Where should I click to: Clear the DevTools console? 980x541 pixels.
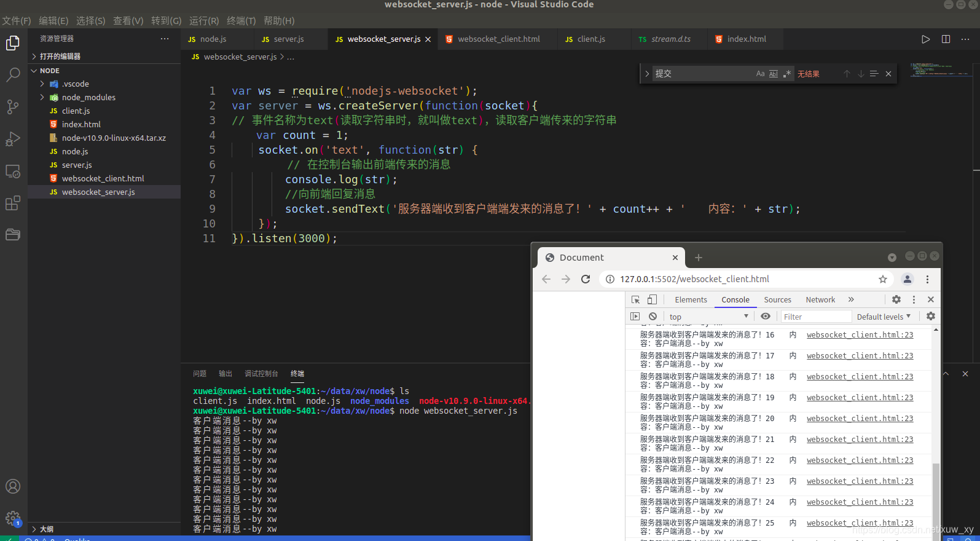(653, 317)
